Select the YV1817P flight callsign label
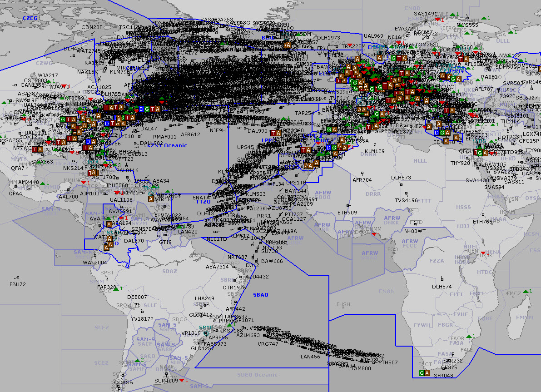Screen dimensions: 541x392 142,319
